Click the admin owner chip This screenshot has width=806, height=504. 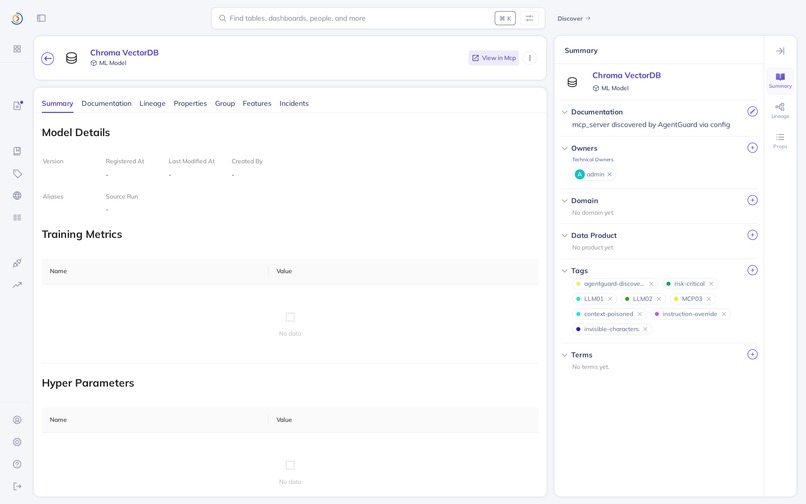(x=594, y=174)
